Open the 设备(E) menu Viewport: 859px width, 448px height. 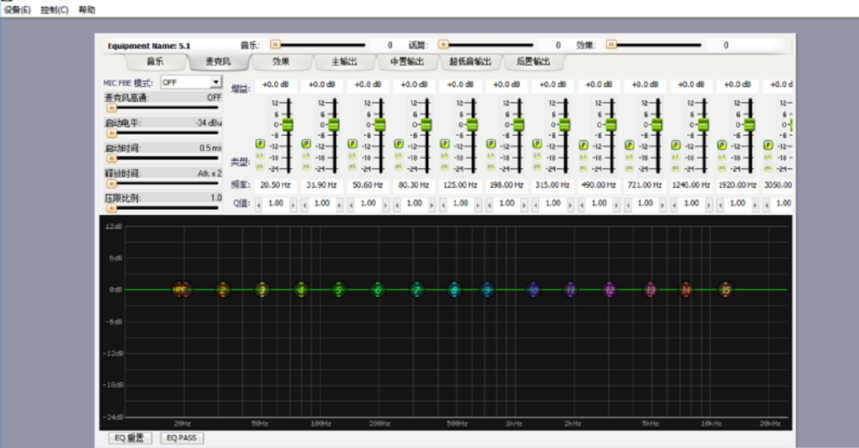[x=17, y=10]
